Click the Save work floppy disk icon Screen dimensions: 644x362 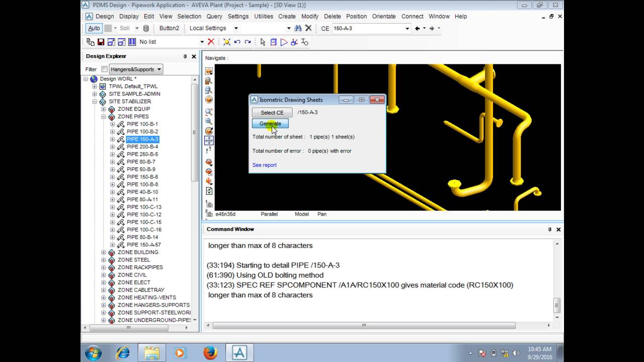pos(101,42)
